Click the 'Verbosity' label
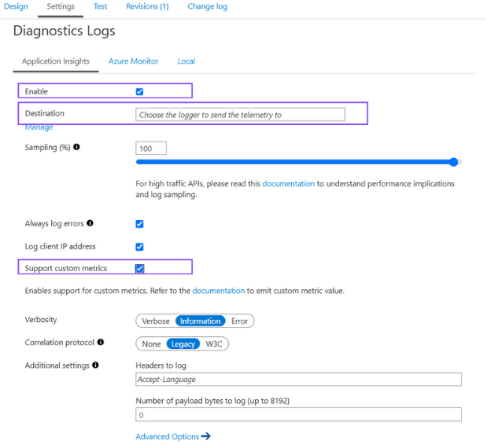The height and width of the screenshot is (448, 487). pos(41,320)
